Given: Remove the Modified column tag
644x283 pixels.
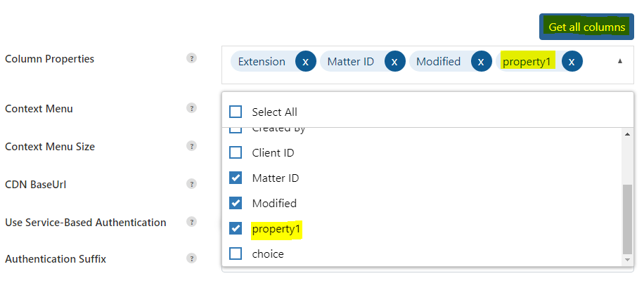Looking at the screenshot, I should pyautogui.click(x=482, y=62).
